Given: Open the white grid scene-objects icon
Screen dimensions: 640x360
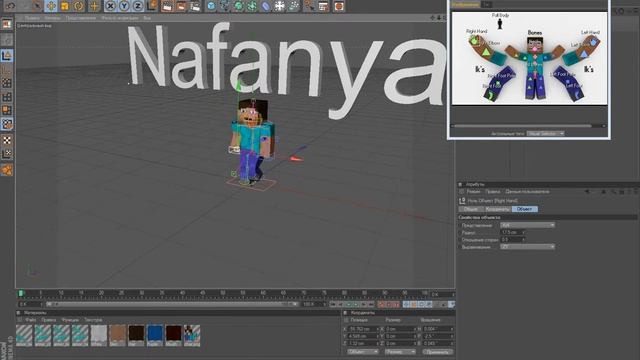Looking at the screenshot, I should coord(280,6).
